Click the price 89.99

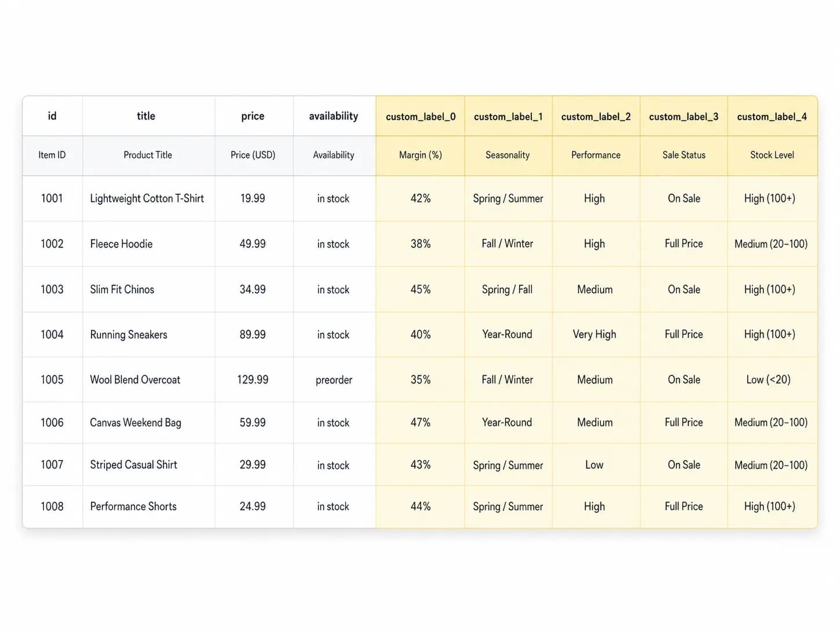(253, 334)
